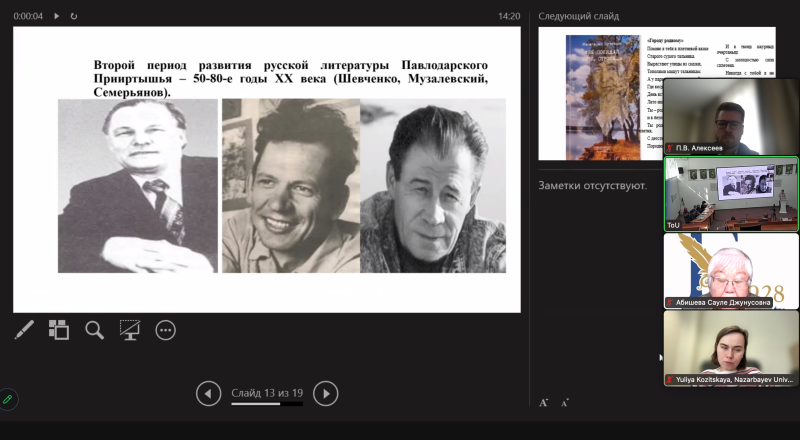The height and width of the screenshot is (440, 800).
Task: Restart the presentation timer
Action: [x=74, y=16]
